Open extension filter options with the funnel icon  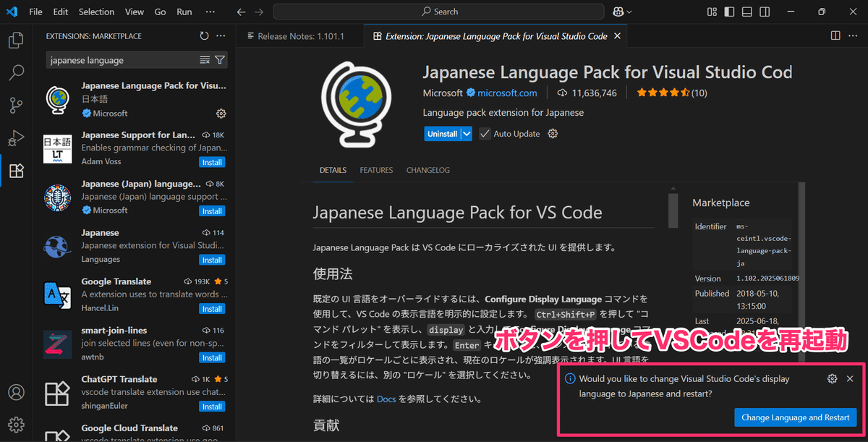point(221,60)
